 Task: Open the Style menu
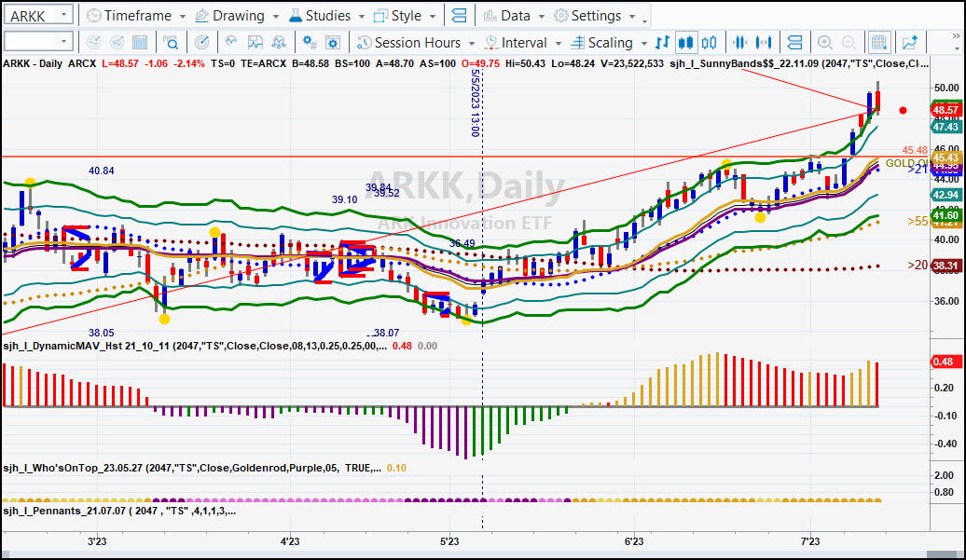coord(405,16)
